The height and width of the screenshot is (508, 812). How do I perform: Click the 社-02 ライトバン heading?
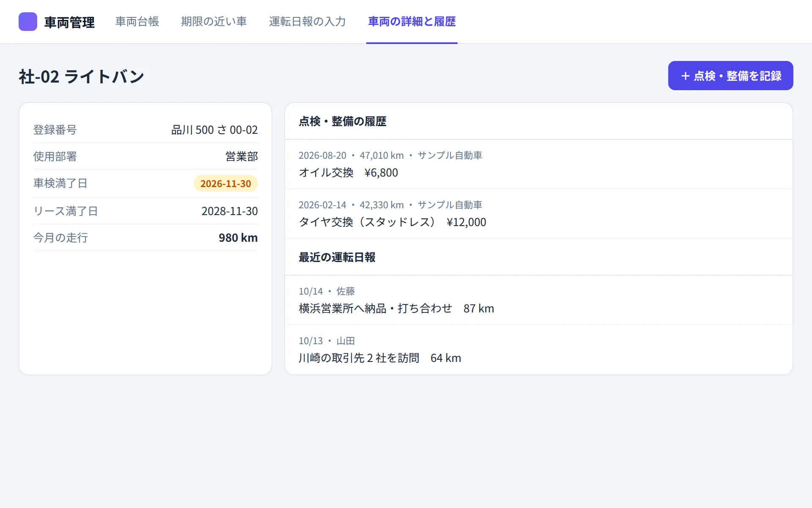tap(82, 77)
